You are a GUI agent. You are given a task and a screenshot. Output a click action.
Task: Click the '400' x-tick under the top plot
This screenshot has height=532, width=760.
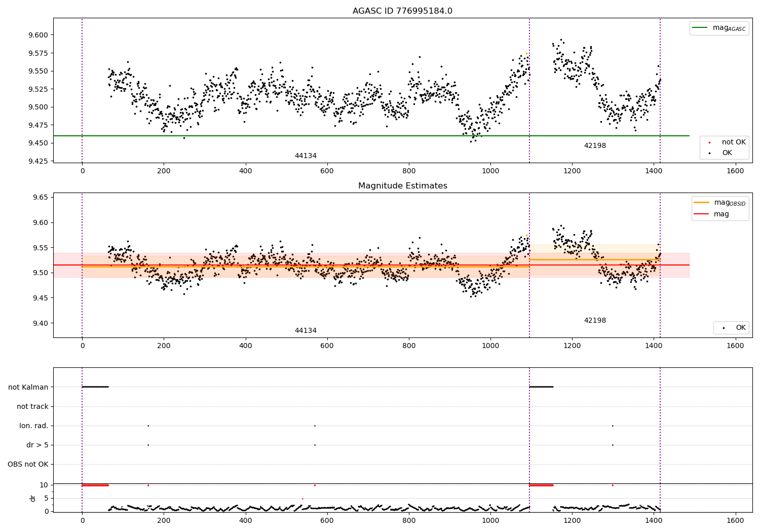[245, 171]
